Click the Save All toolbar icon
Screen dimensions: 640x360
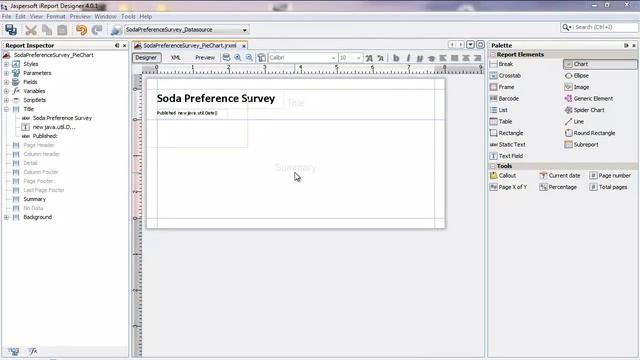coord(11,30)
